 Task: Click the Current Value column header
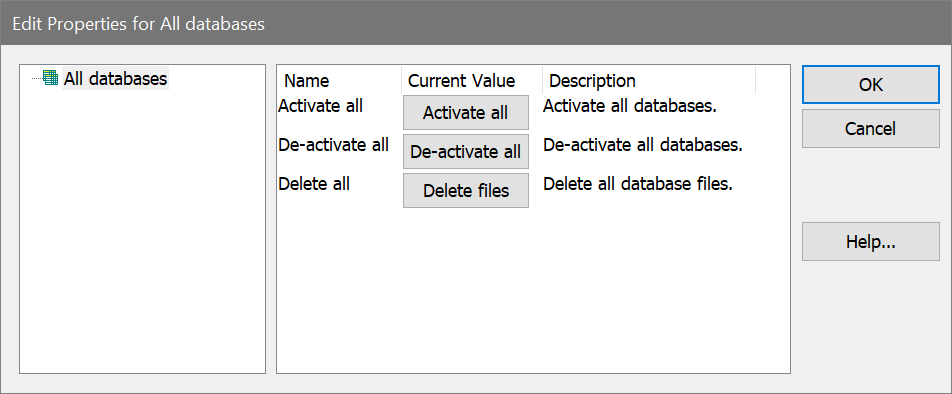click(x=472, y=81)
